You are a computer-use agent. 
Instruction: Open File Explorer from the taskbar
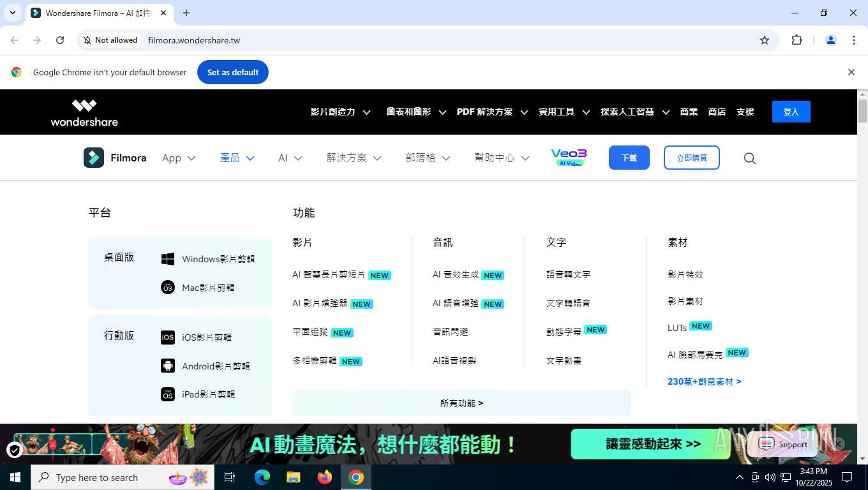pyautogui.click(x=294, y=477)
